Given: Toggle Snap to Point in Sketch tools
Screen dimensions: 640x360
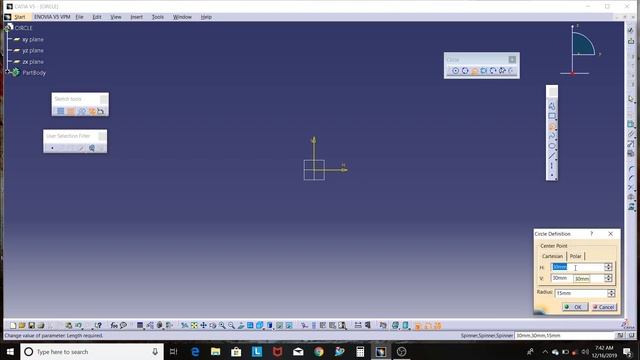Looking at the screenshot, I should click(71, 111).
